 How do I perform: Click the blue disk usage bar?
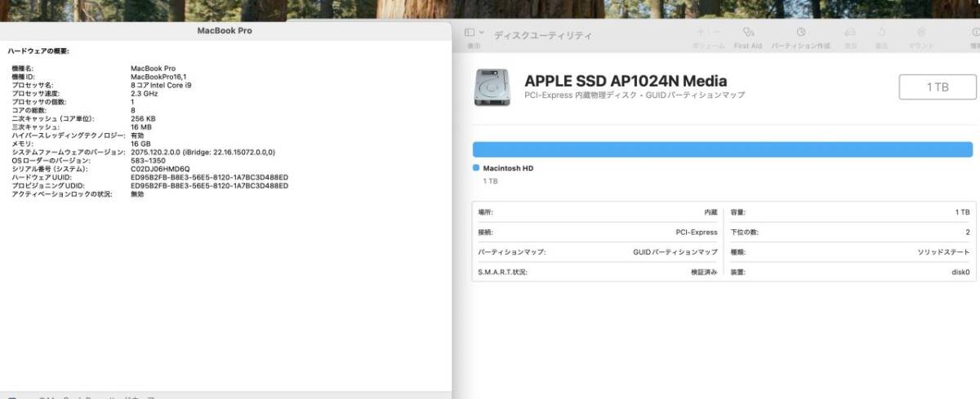click(722, 149)
